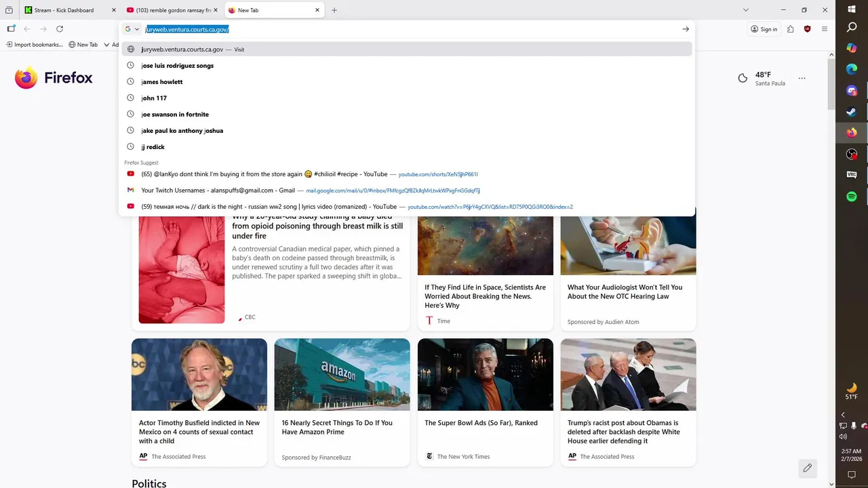868x488 pixels.
Task: Open a new tab with plus button
Action: tap(334, 10)
